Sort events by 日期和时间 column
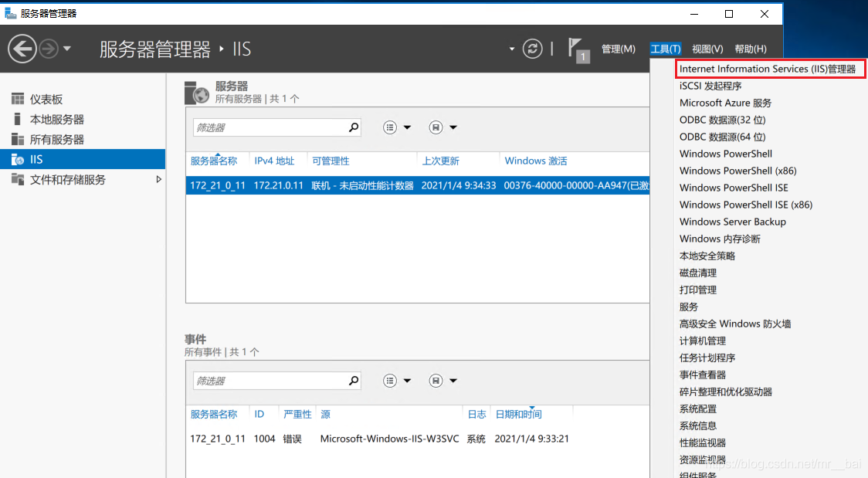The width and height of the screenshot is (868, 478). click(x=518, y=415)
